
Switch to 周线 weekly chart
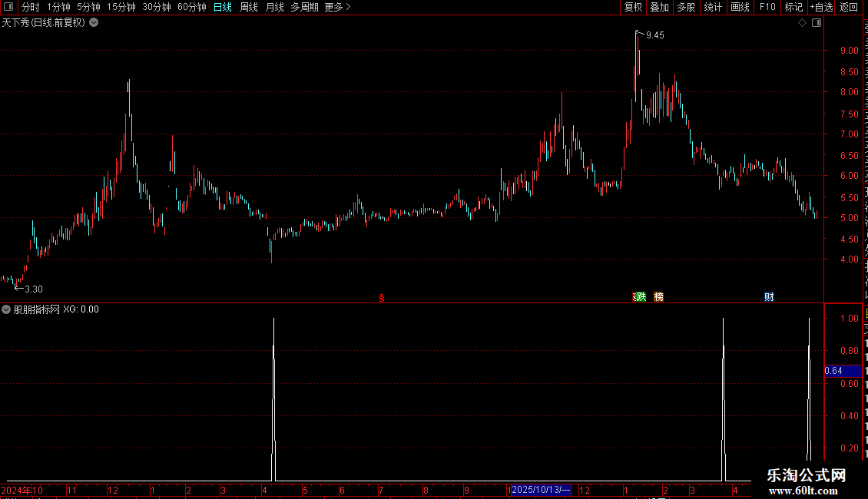249,7
